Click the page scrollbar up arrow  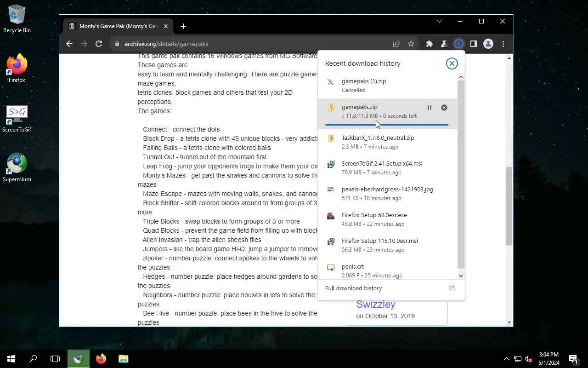(x=509, y=58)
